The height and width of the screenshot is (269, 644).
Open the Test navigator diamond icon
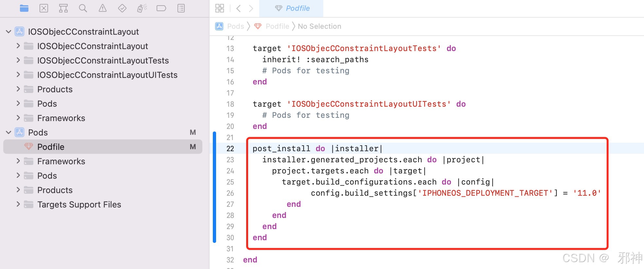tap(122, 8)
